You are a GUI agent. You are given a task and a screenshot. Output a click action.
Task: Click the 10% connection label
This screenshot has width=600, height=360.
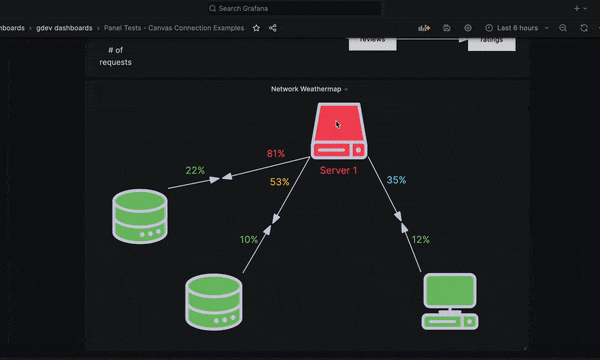point(249,240)
